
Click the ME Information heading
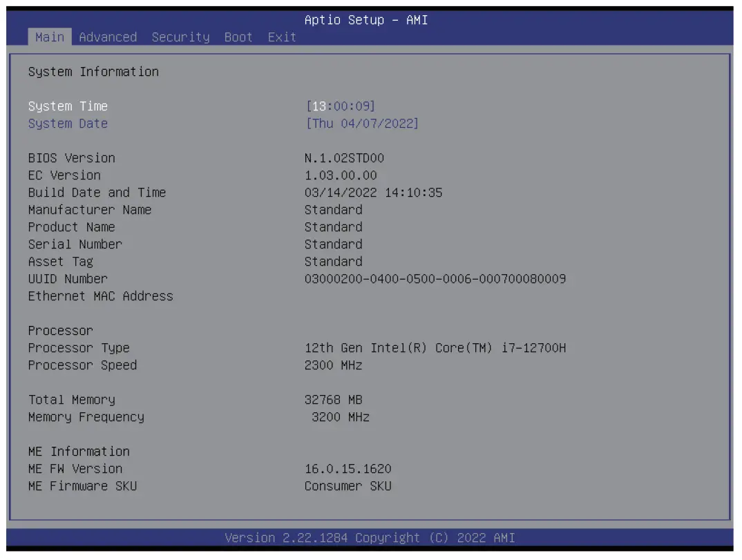click(x=79, y=452)
